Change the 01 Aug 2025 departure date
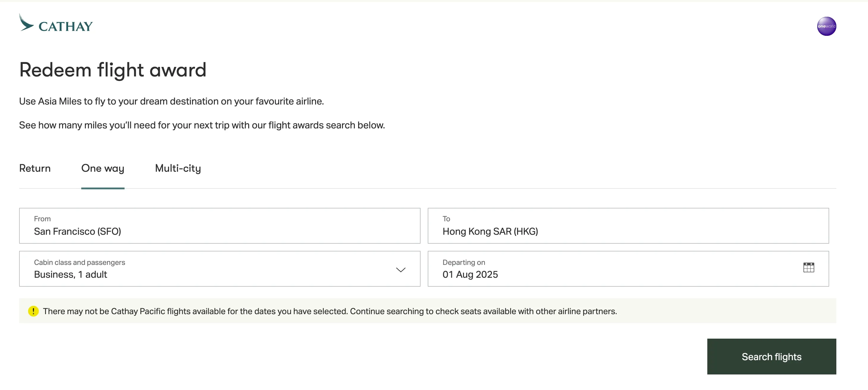The width and height of the screenshot is (868, 390). (470, 274)
